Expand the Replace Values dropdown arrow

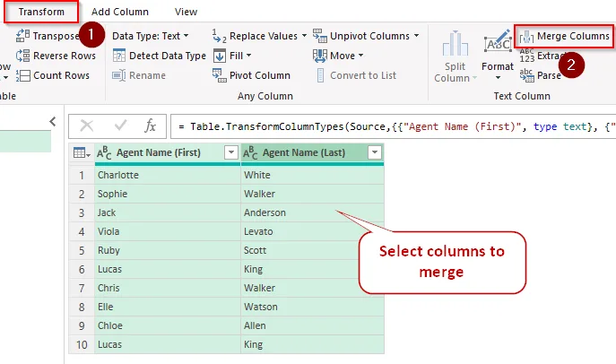(304, 36)
